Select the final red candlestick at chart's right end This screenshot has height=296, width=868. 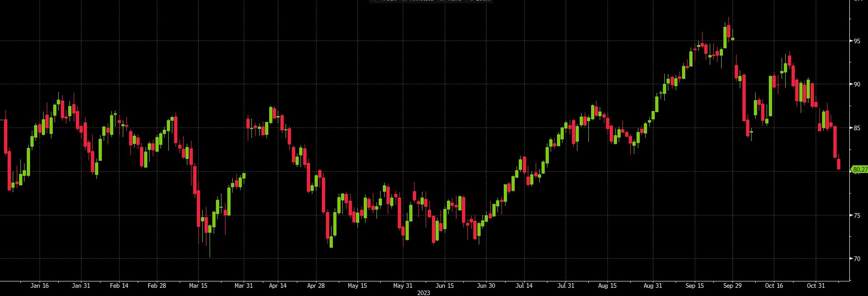pos(839,164)
